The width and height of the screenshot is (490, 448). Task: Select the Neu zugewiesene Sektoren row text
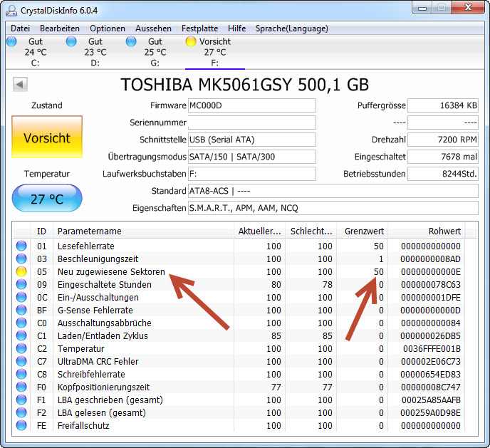pos(111,272)
